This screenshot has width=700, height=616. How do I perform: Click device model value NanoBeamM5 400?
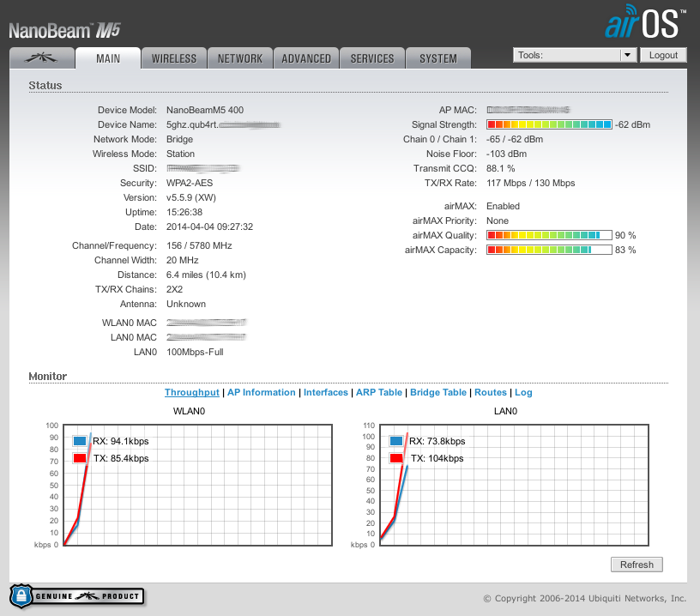click(x=205, y=110)
